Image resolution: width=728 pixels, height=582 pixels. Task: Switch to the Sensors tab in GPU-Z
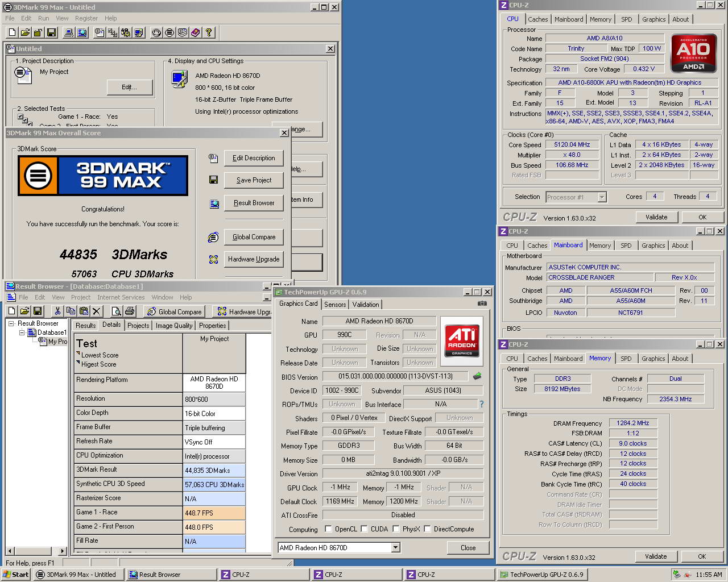335,305
